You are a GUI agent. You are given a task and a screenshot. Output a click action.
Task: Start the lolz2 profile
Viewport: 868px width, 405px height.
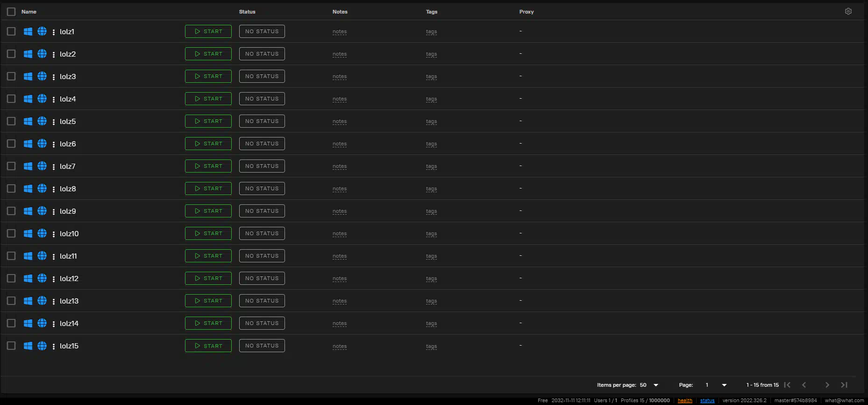(x=208, y=54)
